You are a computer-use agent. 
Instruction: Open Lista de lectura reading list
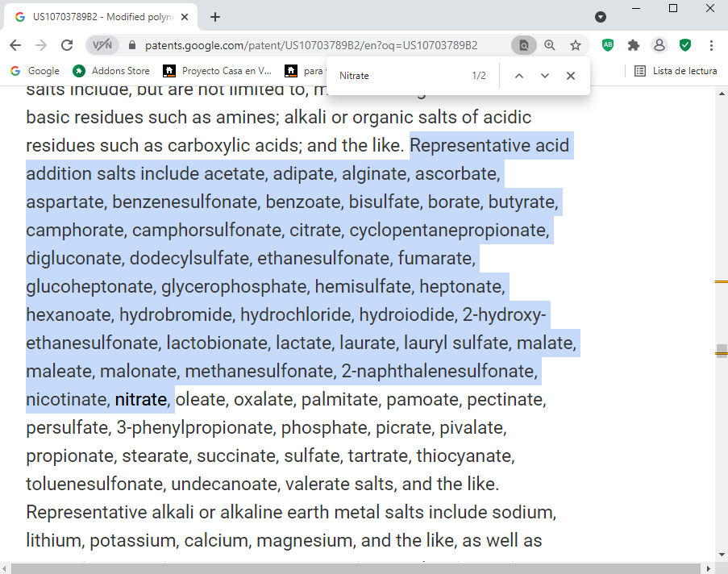pyautogui.click(x=676, y=71)
